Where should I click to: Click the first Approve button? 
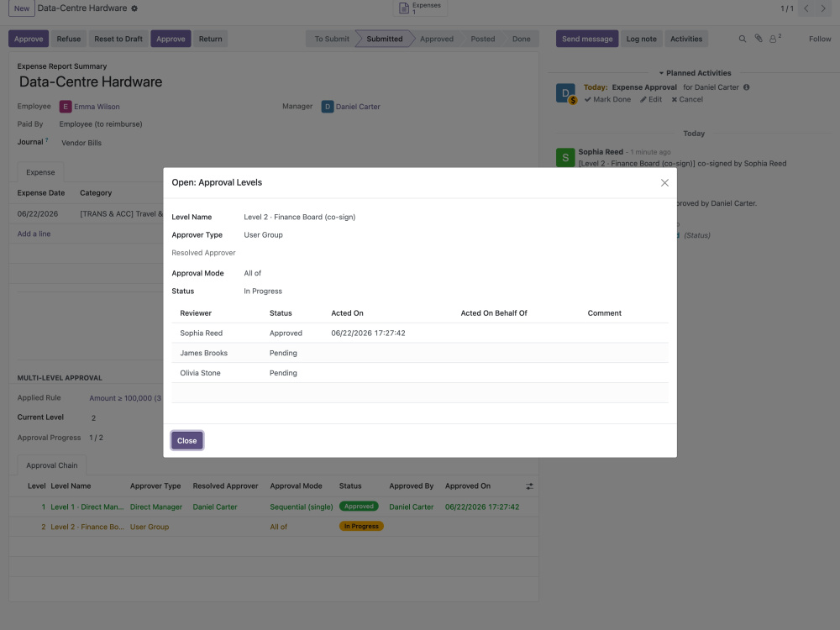pos(29,39)
